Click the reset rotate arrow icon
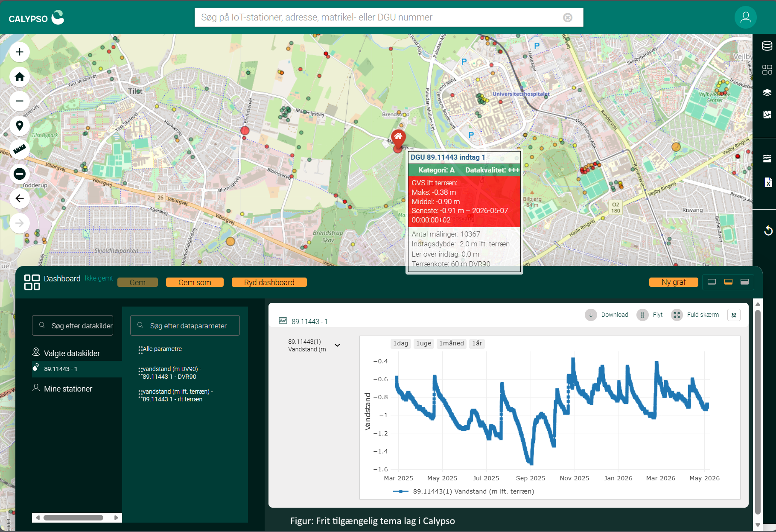This screenshot has height=532, width=776. [768, 231]
